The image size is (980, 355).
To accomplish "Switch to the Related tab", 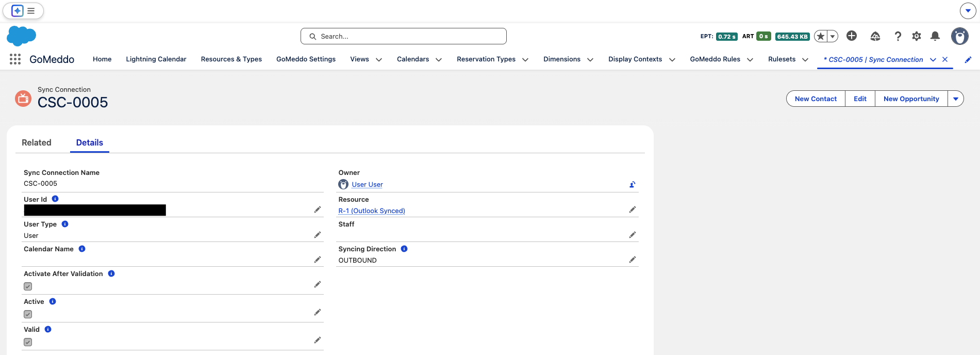I will (x=37, y=142).
